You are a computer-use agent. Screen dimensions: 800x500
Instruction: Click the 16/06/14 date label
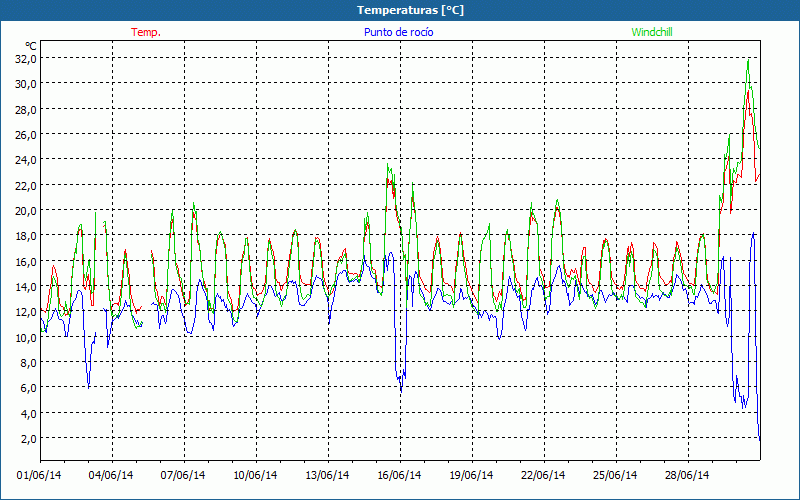pyautogui.click(x=399, y=475)
